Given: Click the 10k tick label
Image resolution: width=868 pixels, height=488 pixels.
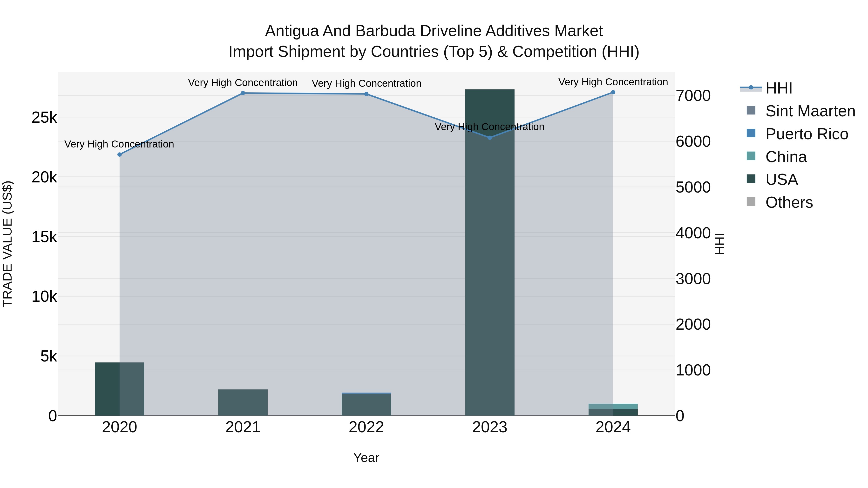Looking at the screenshot, I should pos(44,297).
